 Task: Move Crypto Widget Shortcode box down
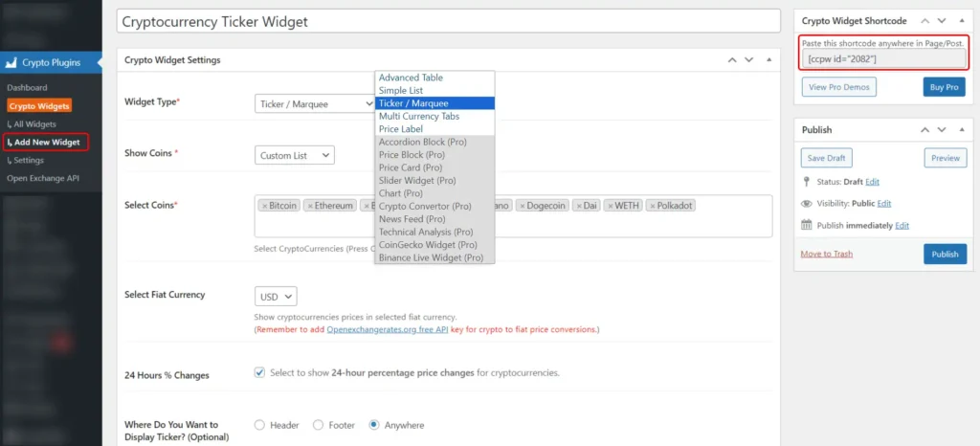coord(942,21)
